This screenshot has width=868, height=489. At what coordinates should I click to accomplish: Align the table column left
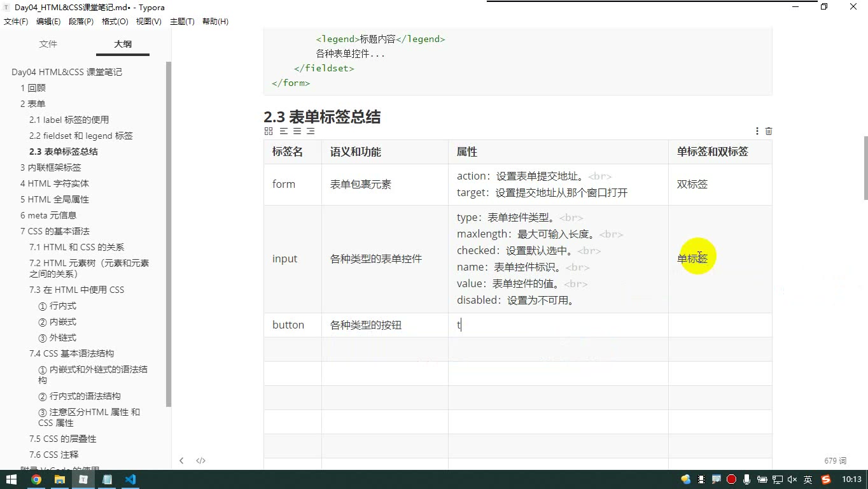tap(284, 131)
